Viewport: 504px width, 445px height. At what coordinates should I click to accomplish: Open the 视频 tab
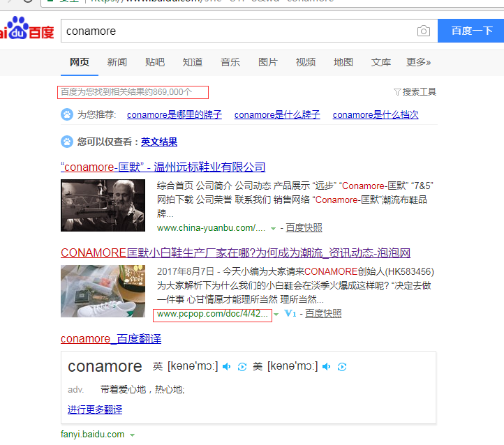click(305, 62)
